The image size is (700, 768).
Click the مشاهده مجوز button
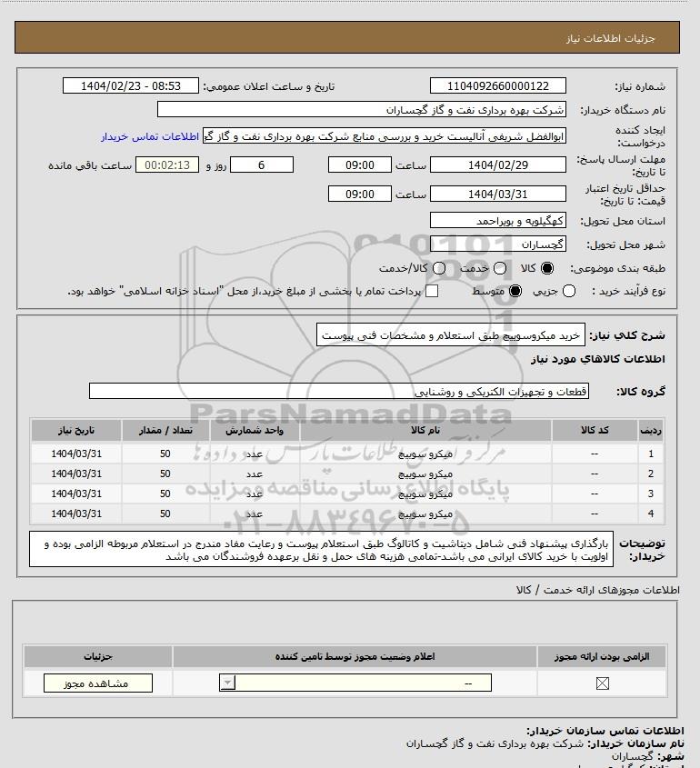tap(98, 683)
